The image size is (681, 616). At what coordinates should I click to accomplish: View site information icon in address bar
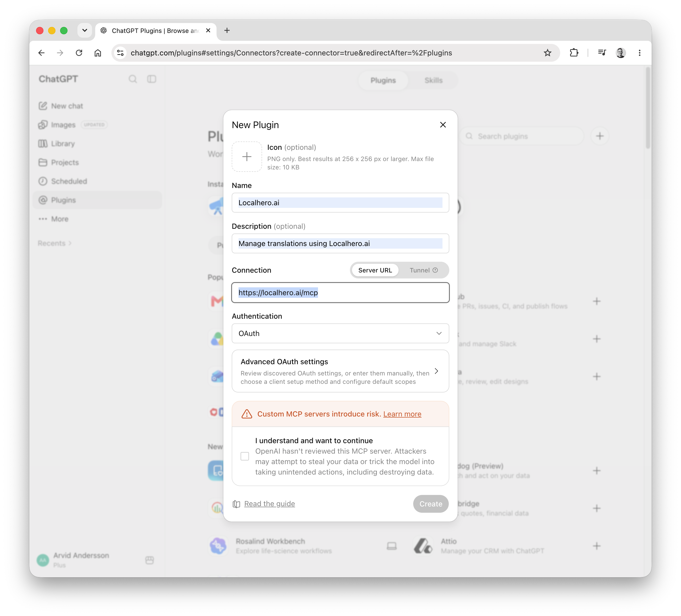[120, 53]
